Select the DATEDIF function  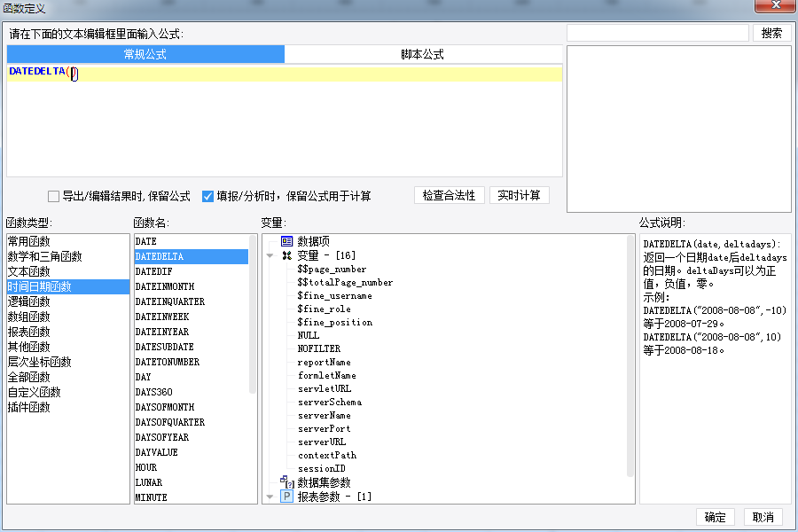click(192, 271)
